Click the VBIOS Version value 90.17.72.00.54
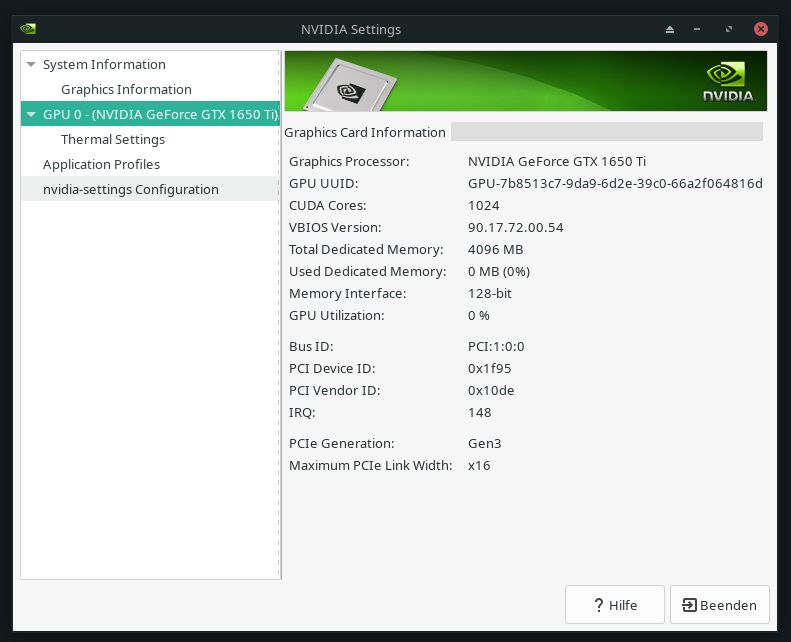The image size is (791, 642). pos(515,228)
